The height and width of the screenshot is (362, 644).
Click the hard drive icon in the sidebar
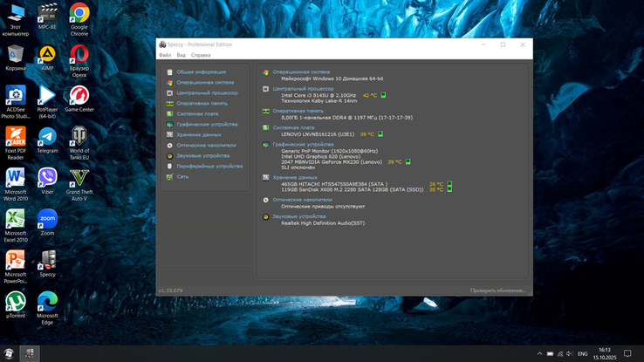169,134
